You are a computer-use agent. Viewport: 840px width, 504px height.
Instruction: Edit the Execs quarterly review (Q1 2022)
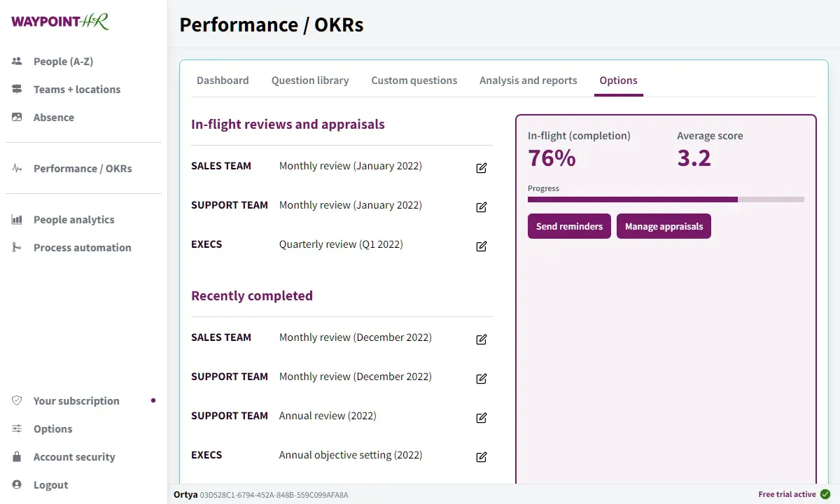click(481, 246)
